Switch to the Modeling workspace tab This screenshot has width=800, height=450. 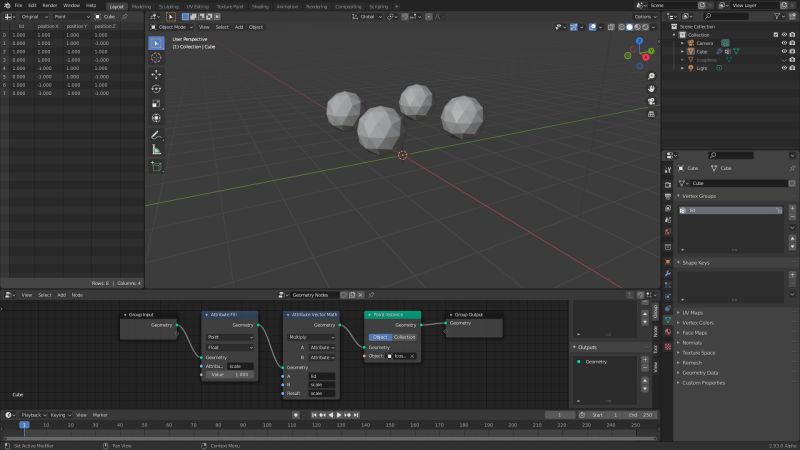coord(141,7)
